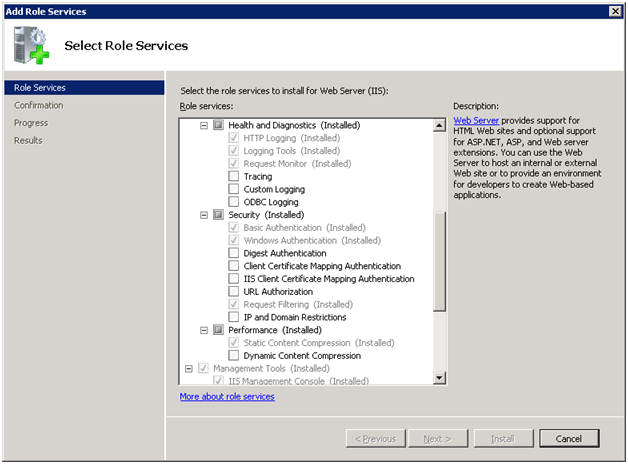Collapse the Management Tools node
Screen dimensions: 628x464
tap(189, 368)
